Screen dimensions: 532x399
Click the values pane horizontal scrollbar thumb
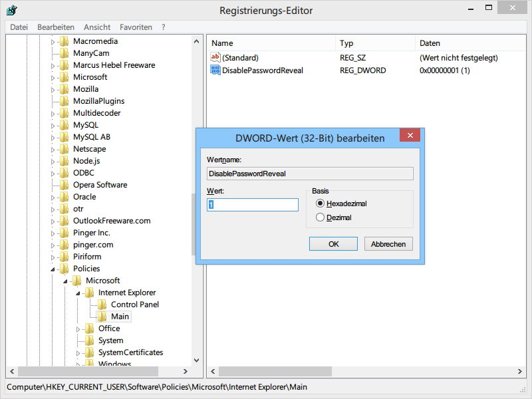click(x=275, y=371)
